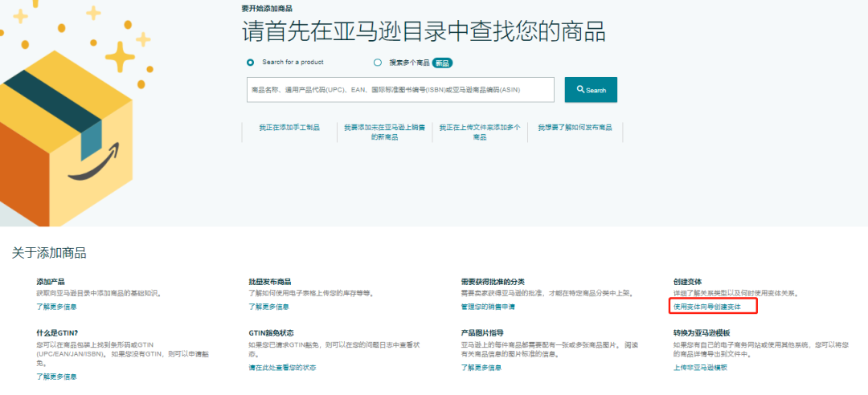Click 了解更多信息 under 添加产品
The width and height of the screenshot is (868, 395).
(x=56, y=307)
